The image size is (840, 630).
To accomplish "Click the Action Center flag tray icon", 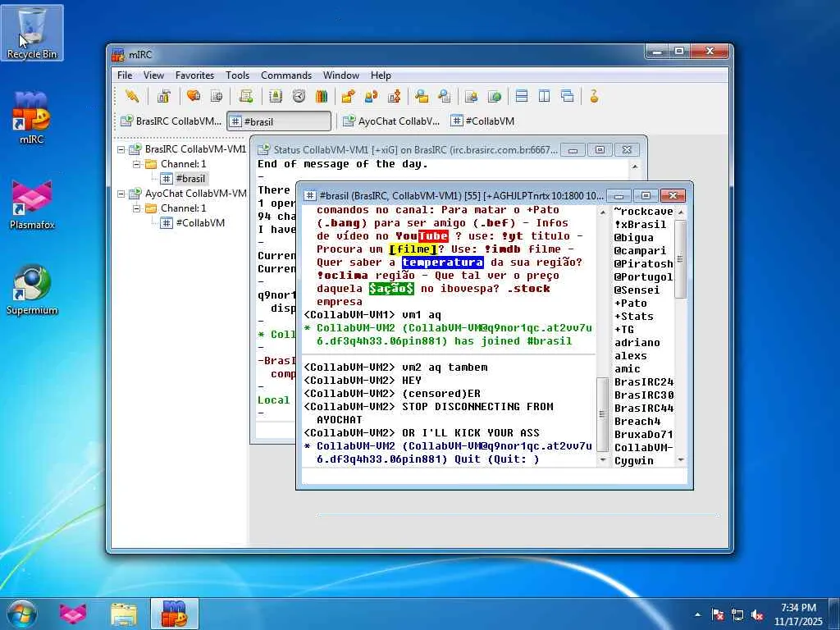I will [718, 615].
